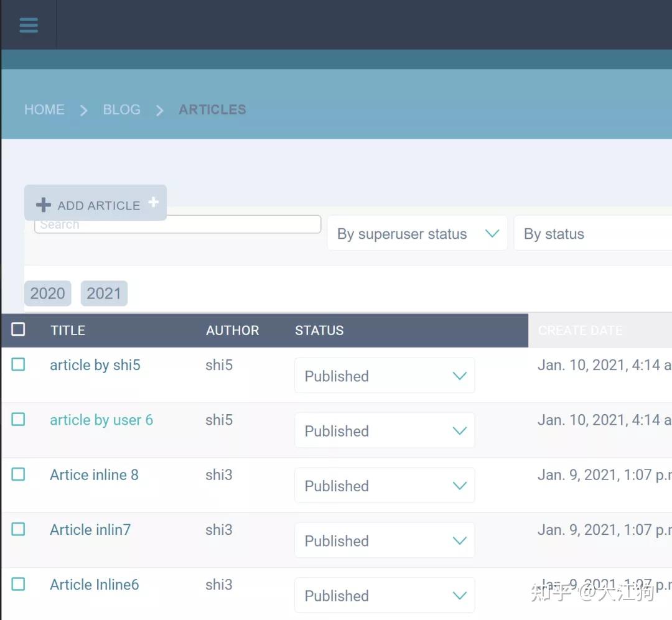Click arrow icon in Artice inline 8 status
The image size is (672, 620).
pos(459,486)
